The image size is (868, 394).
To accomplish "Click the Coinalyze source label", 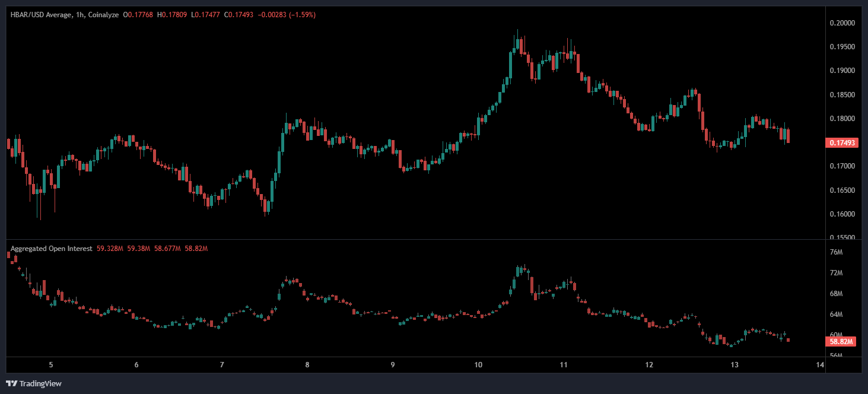I will pos(103,15).
